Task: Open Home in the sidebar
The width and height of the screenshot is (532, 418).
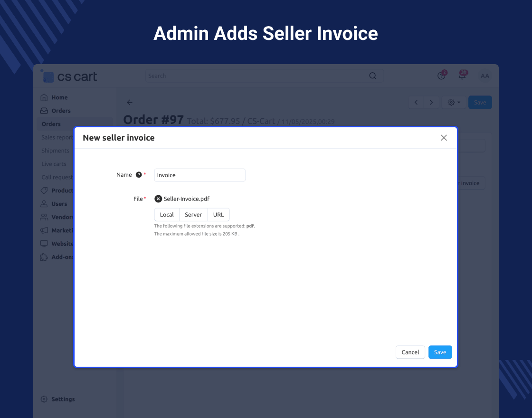Action: pos(59,97)
